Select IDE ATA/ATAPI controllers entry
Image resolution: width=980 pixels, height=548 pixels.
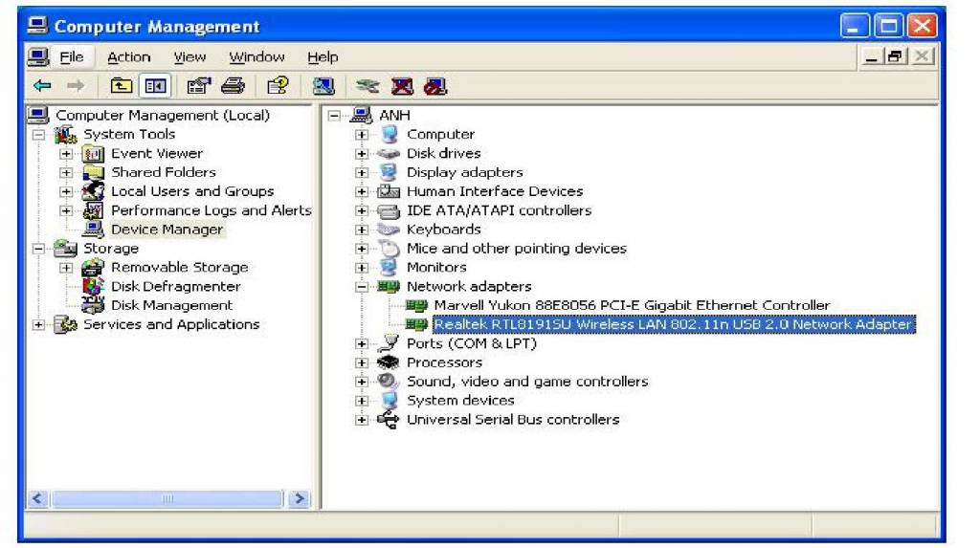(499, 210)
